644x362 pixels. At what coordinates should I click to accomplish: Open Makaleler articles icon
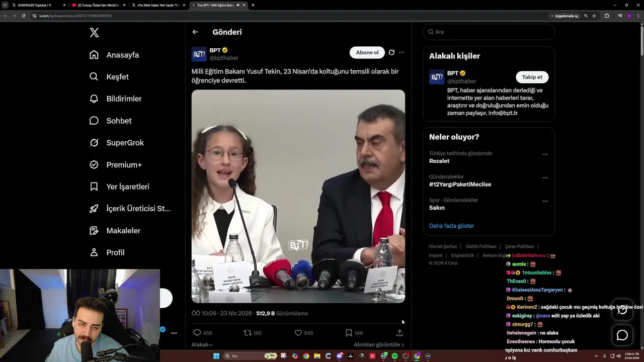(x=94, y=230)
